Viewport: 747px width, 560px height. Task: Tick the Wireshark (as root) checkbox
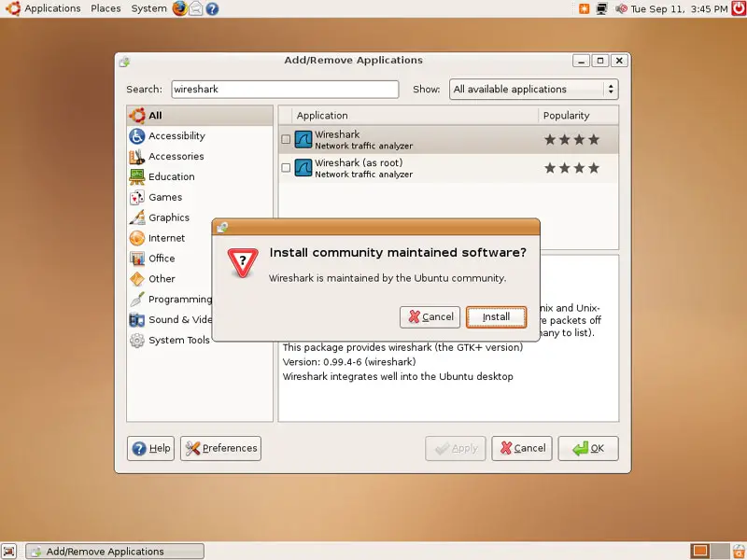pyautogui.click(x=286, y=168)
